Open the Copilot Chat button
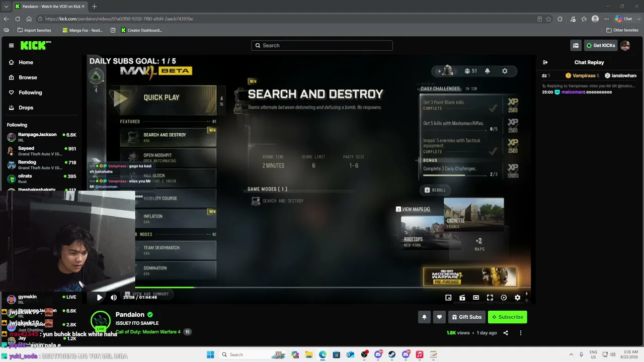The width and height of the screenshot is (644, 362). pyautogui.click(x=624, y=19)
